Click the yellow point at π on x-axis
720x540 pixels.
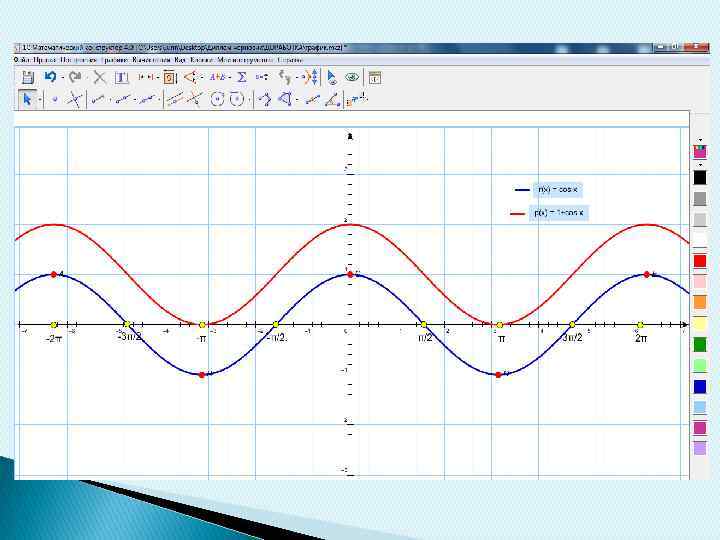(x=500, y=325)
